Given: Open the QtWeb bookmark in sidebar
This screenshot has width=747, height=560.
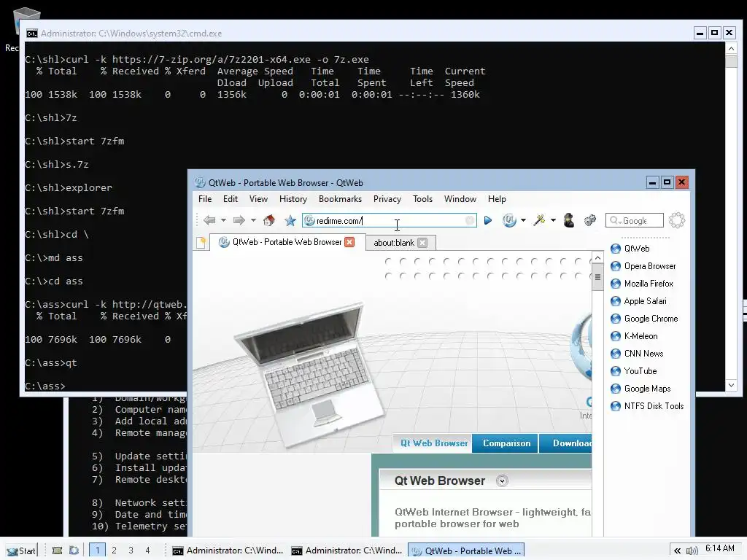Looking at the screenshot, I should (630, 249).
